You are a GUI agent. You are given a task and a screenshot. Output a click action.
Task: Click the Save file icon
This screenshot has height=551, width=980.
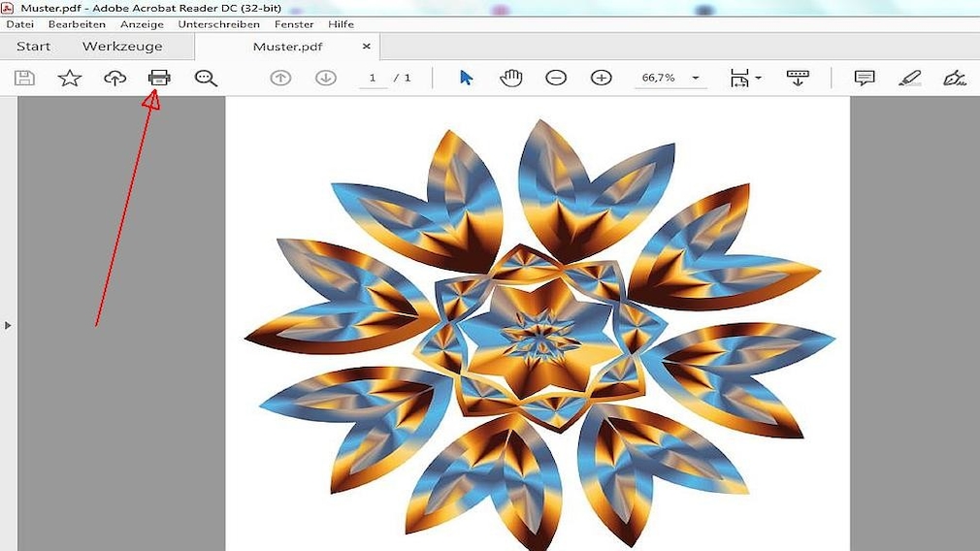25,78
